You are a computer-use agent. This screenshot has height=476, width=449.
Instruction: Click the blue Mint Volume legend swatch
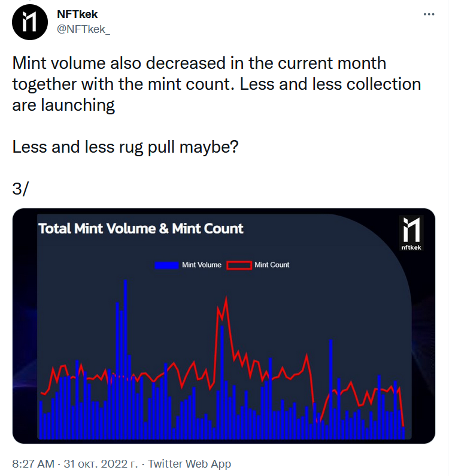[166, 265]
